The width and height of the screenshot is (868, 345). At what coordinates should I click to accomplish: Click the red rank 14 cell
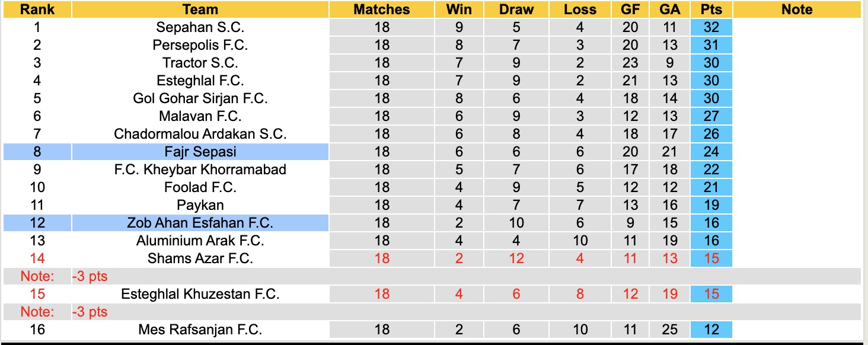click(x=37, y=258)
